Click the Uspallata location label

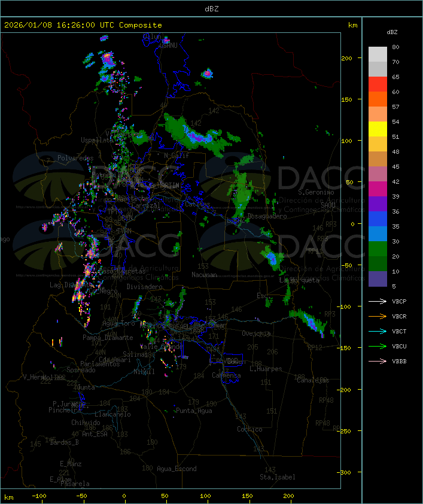pos(96,140)
